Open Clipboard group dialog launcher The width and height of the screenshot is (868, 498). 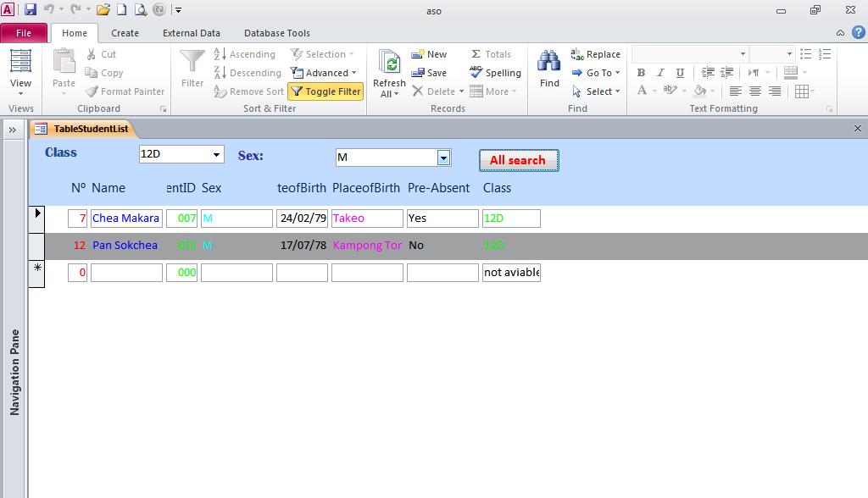click(x=164, y=109)
